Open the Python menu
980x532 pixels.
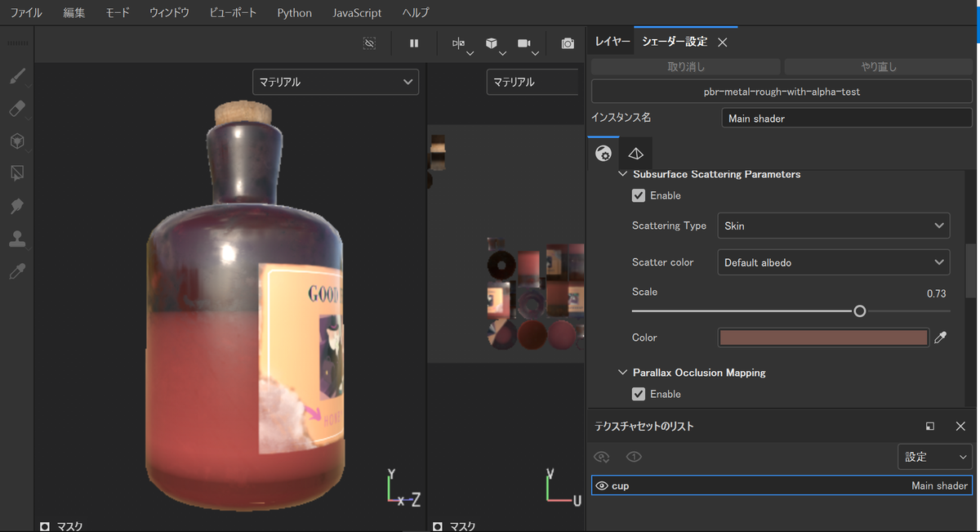click(294, 13)
